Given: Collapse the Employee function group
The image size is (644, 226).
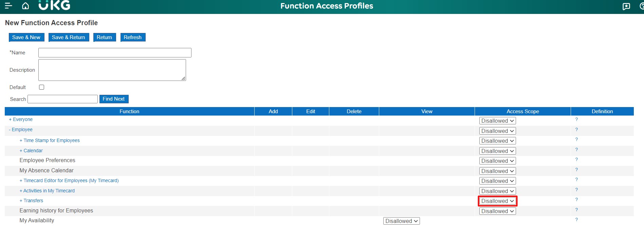Looking at the screenshot, I should coord(20,130).
